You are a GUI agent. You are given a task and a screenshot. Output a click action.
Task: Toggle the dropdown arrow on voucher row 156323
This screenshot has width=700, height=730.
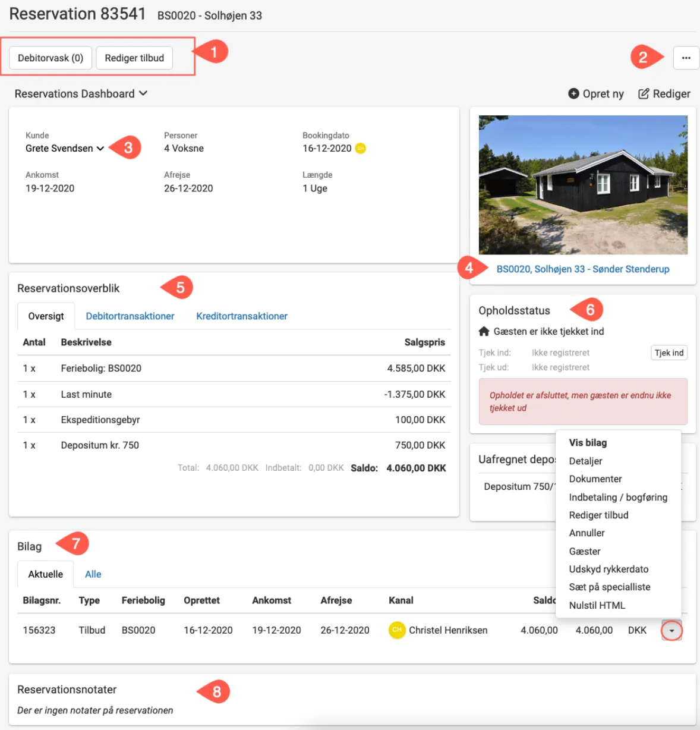[x=671, y=631]
